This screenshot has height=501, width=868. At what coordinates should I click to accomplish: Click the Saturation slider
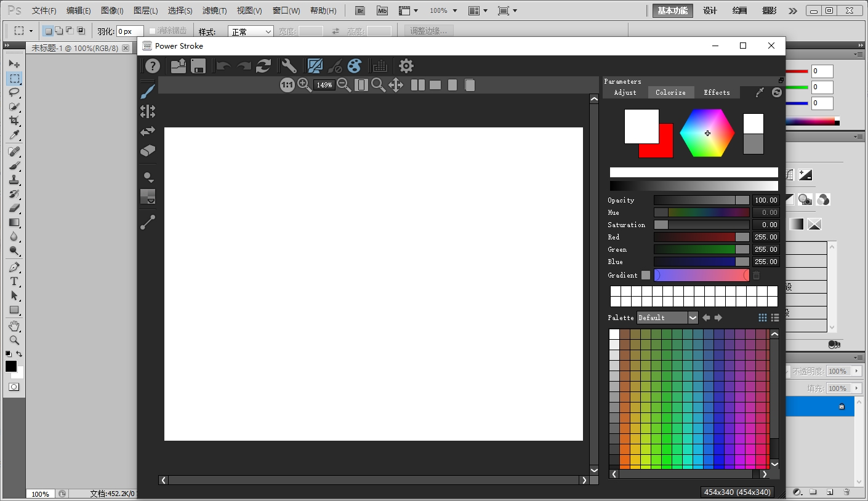702,225
